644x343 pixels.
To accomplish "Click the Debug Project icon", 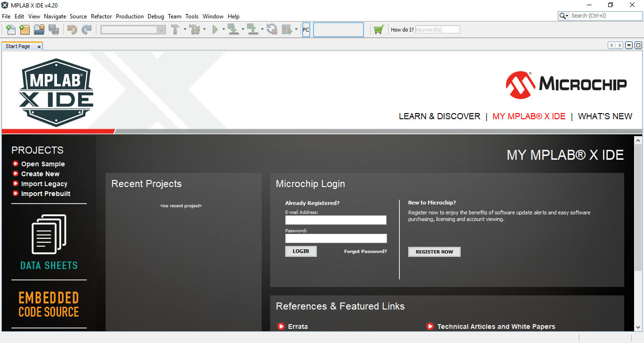I will [x=287, y=30].
